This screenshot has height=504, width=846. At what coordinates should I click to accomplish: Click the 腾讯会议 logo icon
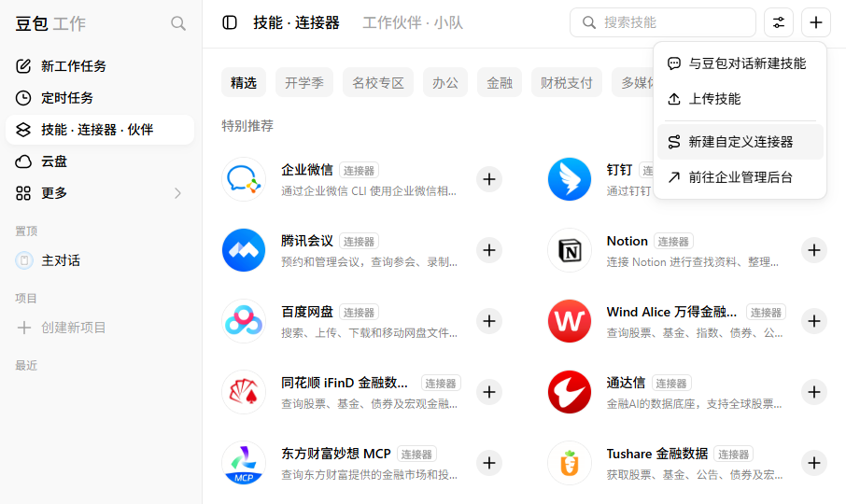(x=244, y=250)
